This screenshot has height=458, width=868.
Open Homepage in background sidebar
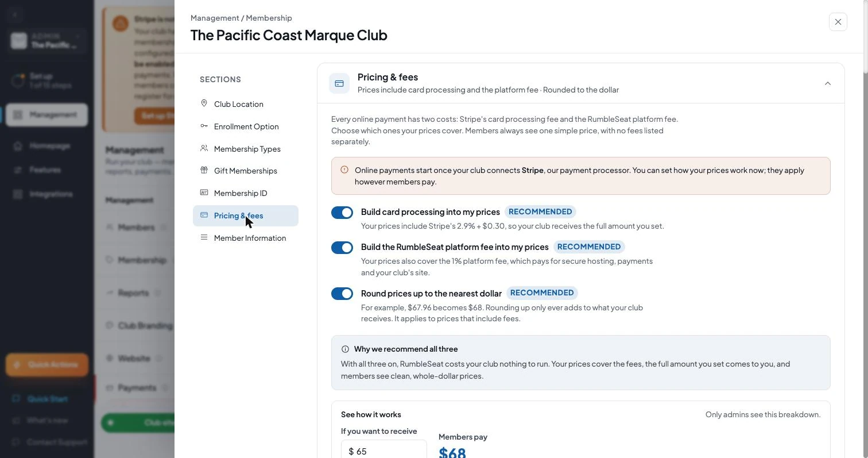click(47, 146)
